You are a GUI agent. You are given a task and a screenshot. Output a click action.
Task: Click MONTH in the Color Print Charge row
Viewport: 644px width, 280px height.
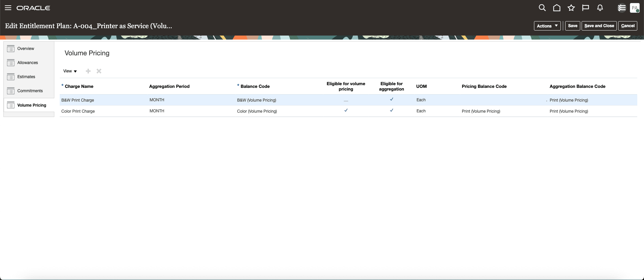click(157, 111)
